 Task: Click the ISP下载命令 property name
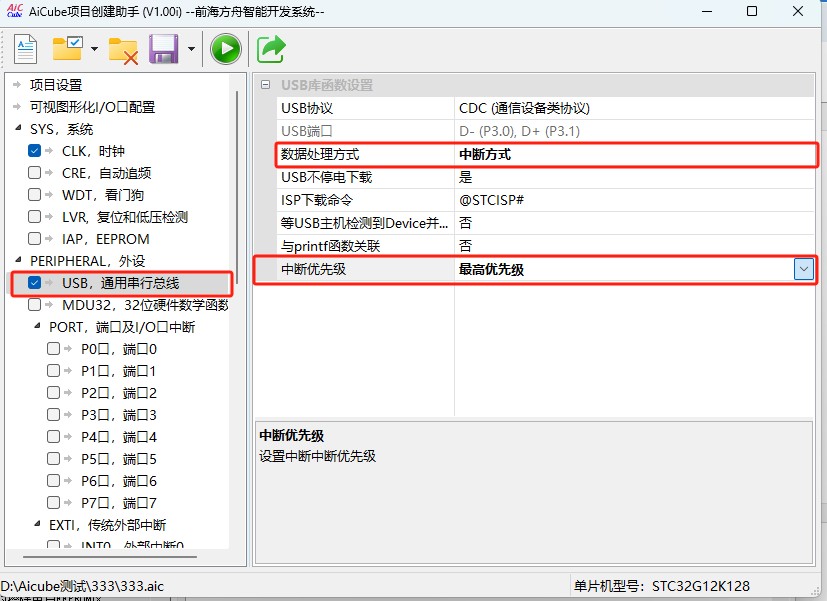(316, 200)
